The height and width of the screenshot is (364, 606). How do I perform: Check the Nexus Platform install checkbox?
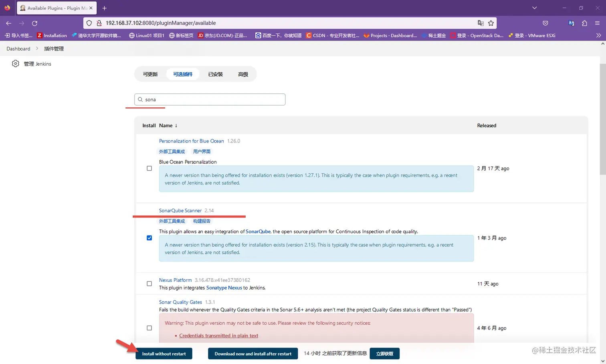[x=149, y=284]
